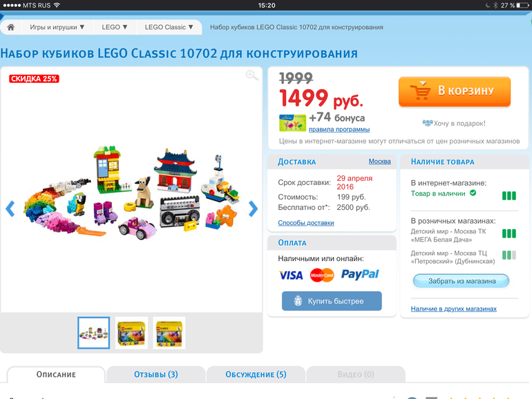Show next product photo with right arrow
532x399 pixels.
[x=253, y=208]
